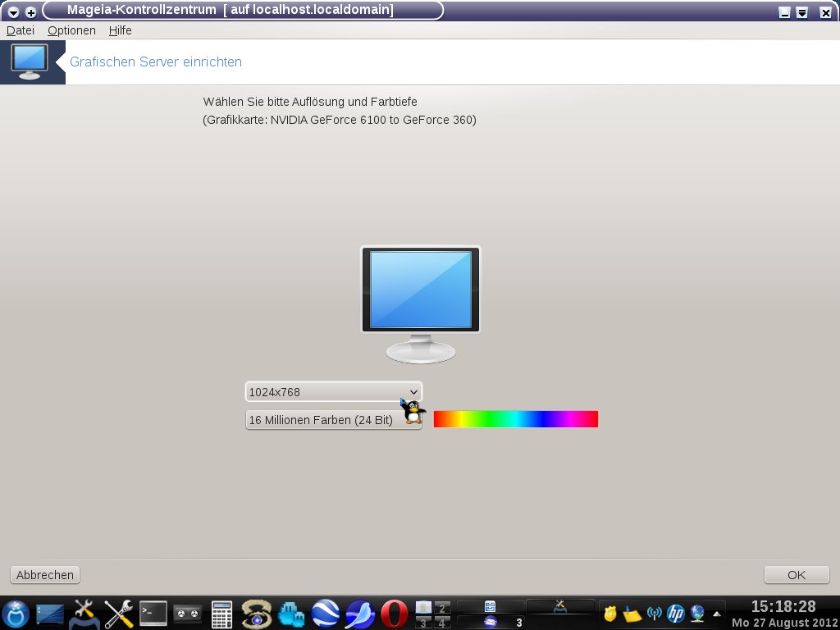
Task: Switch to virtual desktop 1 in pager
Action: (x=423, y=608)
